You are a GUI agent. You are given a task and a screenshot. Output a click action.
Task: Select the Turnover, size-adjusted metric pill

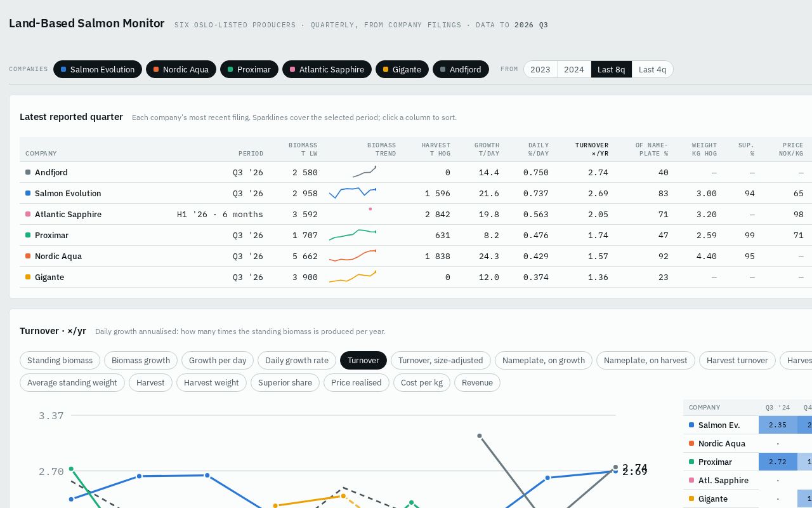coord(441,360)
